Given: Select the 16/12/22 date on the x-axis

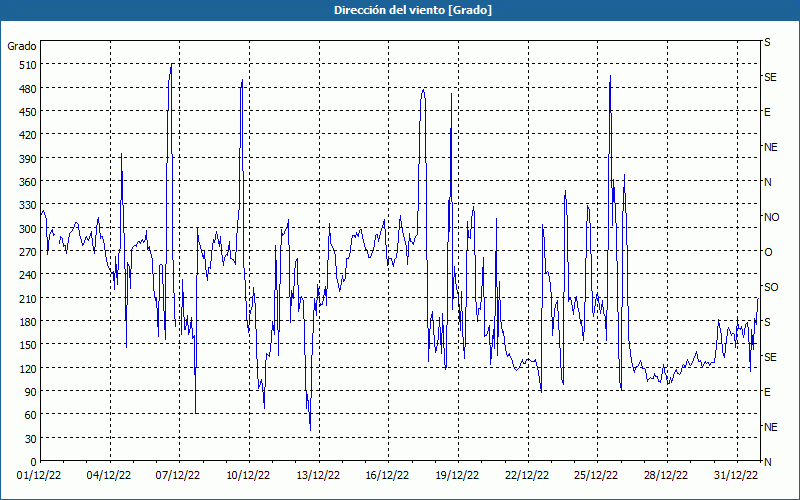Looking at the screenshot, I should (387, 476).
